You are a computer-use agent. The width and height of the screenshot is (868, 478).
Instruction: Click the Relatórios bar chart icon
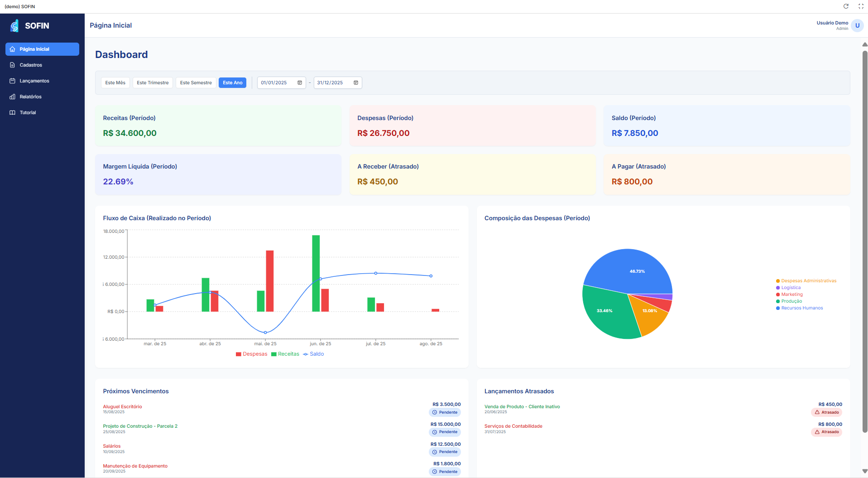(12, 97)
